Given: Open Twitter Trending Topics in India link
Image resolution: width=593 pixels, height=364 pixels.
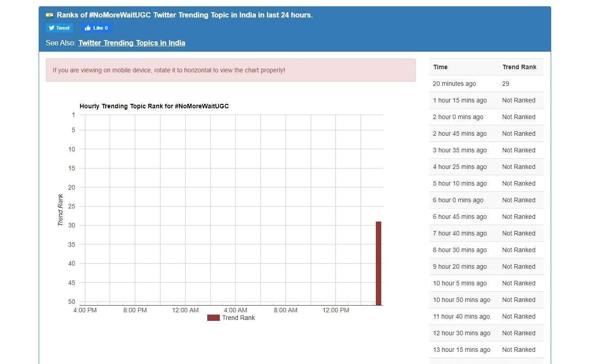Looking at the screenshot, I should click(131, 43).
